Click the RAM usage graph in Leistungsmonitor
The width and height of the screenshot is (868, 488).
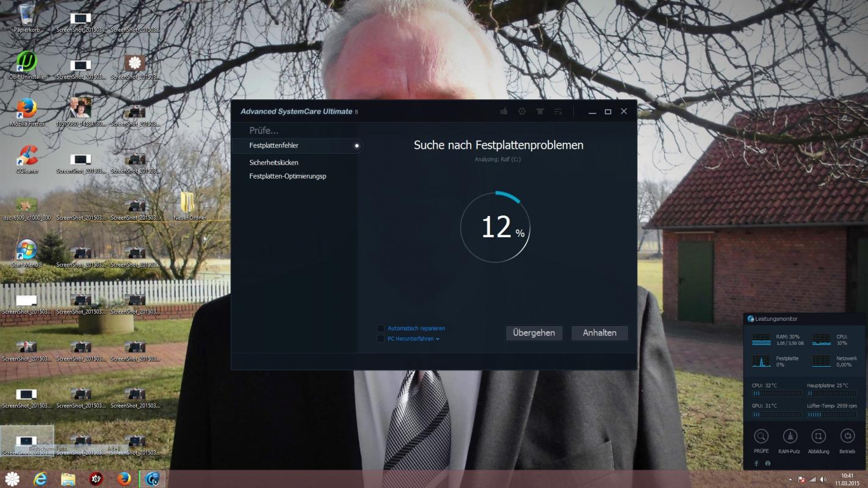761,340
